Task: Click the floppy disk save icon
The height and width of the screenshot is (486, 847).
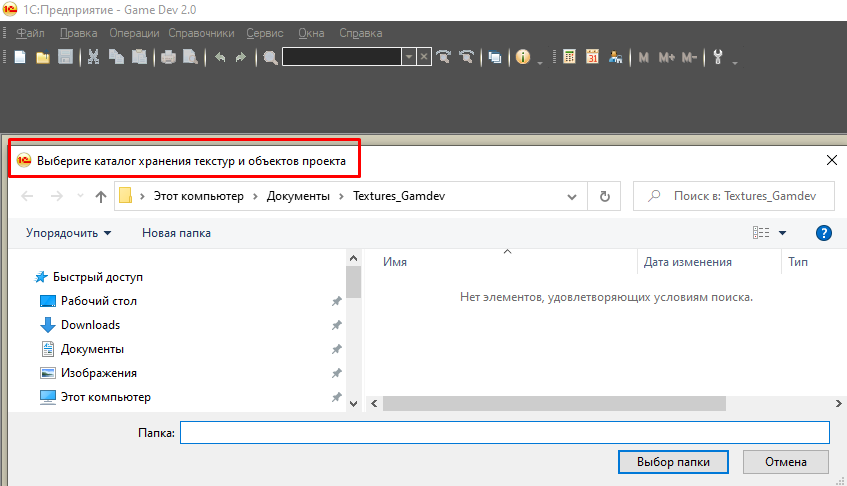Action: (65, 57)
